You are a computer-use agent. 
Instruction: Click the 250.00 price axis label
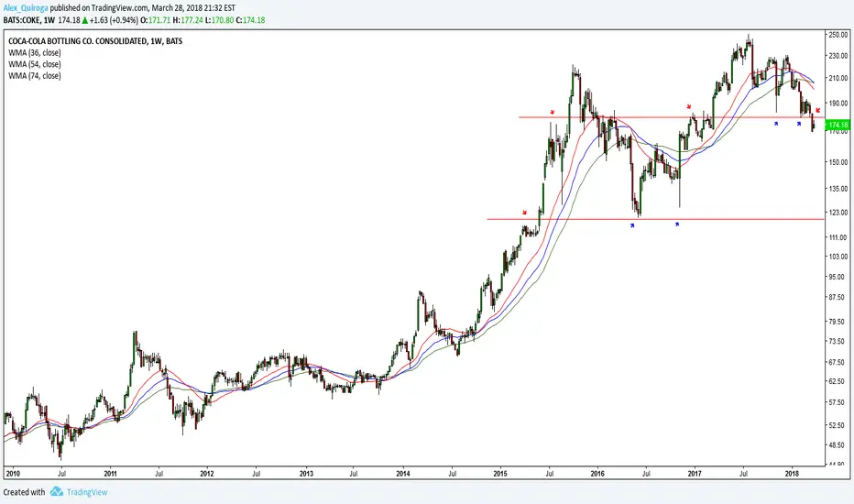838,35
